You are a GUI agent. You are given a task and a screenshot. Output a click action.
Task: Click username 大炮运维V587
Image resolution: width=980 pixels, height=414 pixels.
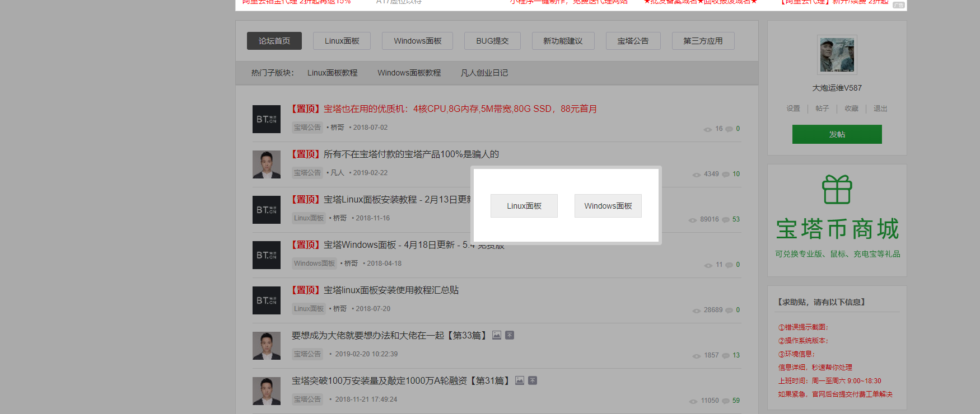pos(837,88)
